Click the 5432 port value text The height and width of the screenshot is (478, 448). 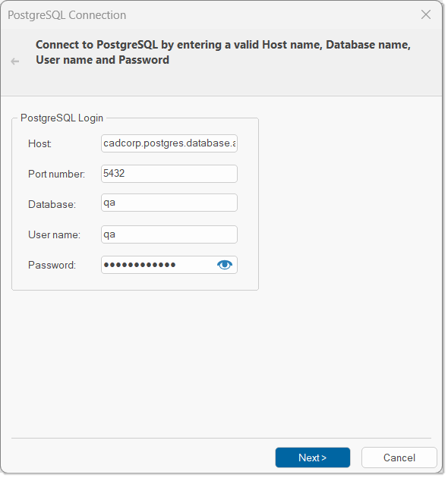pyautogui.click(x=114, y=174)
